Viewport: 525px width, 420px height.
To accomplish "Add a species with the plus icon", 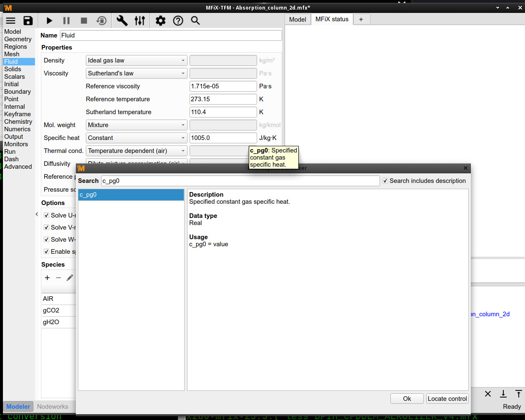I will pos(47,278).
